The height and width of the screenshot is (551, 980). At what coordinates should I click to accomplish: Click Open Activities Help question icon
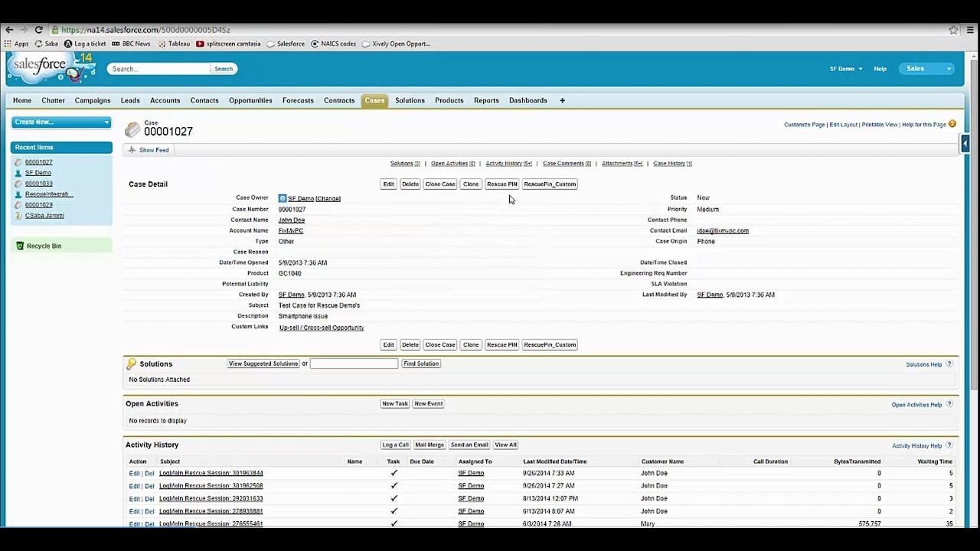949,404
